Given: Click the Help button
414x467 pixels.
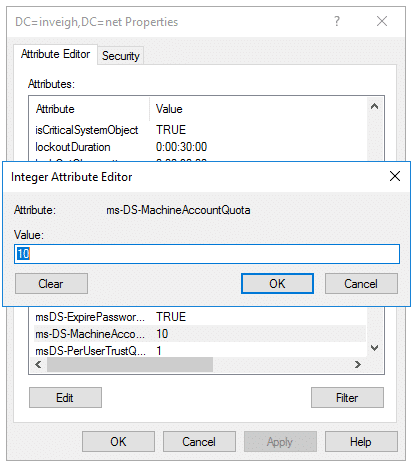Looking at the screenshot, I should 361,442.
